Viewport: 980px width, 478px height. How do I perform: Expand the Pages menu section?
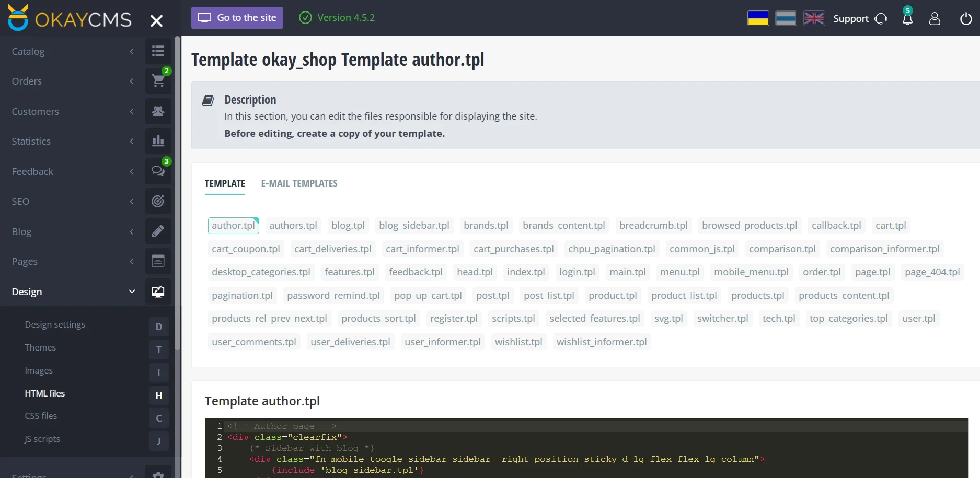tap(132, 261)
